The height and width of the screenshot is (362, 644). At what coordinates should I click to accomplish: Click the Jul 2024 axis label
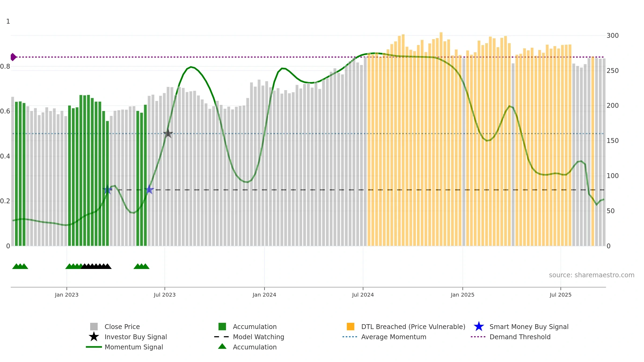pyautogui.click(x=363, y=295)
